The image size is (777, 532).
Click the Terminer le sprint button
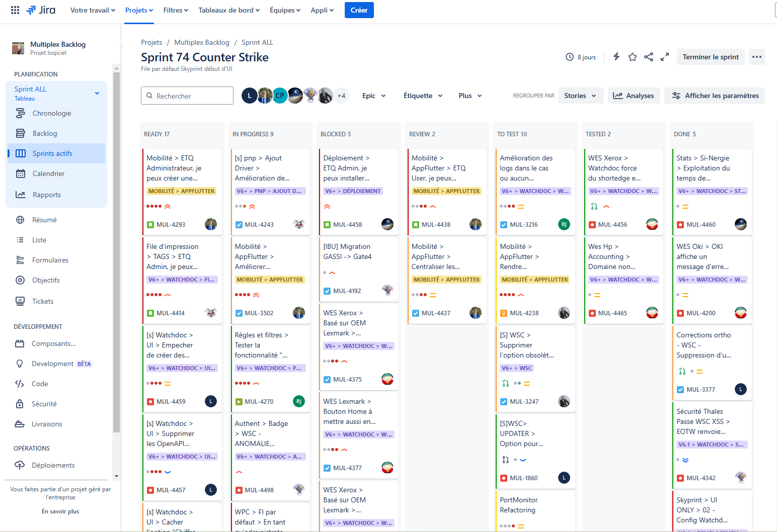click(711, 57)
